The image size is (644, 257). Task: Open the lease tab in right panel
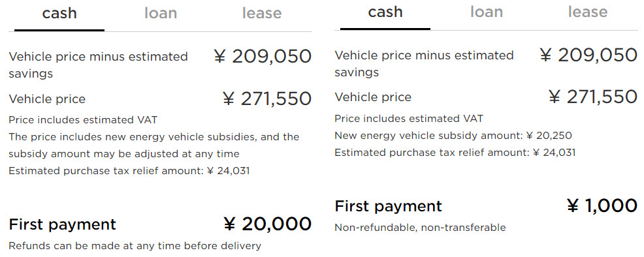coord(587,12)
